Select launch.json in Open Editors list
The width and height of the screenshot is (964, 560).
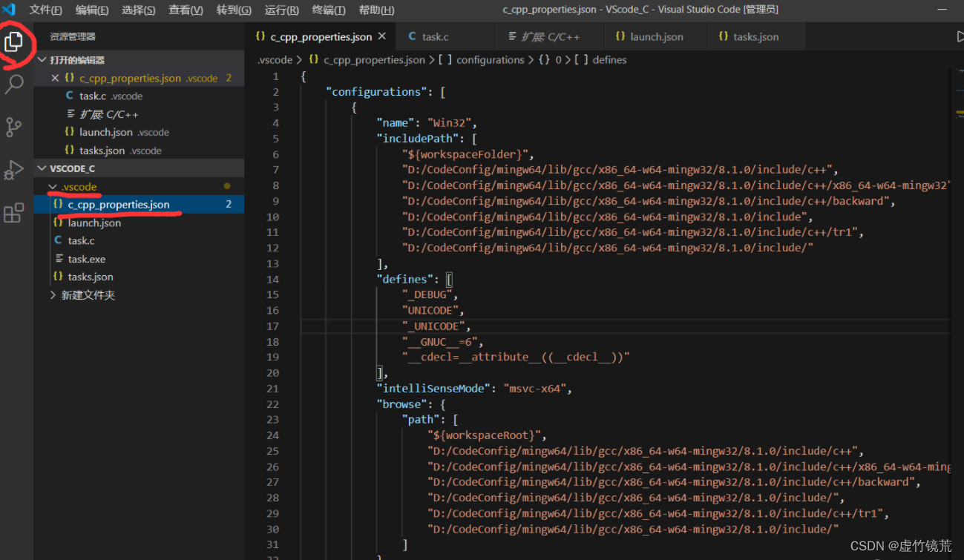(139, 132)
